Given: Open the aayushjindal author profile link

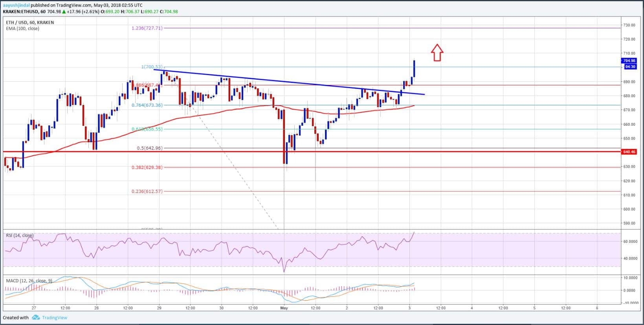Looking at the screenshot, I should pos(16,5).
